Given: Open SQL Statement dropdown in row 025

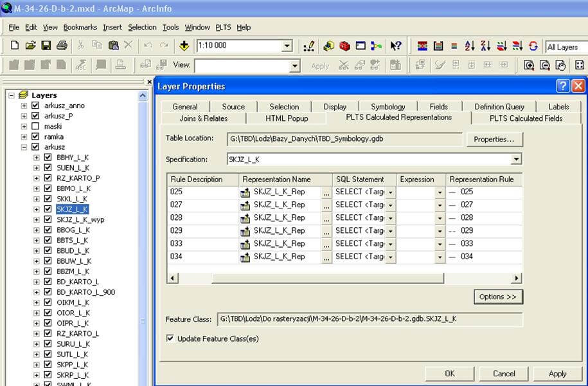Looking at the screenshot, I should [390, 192].
